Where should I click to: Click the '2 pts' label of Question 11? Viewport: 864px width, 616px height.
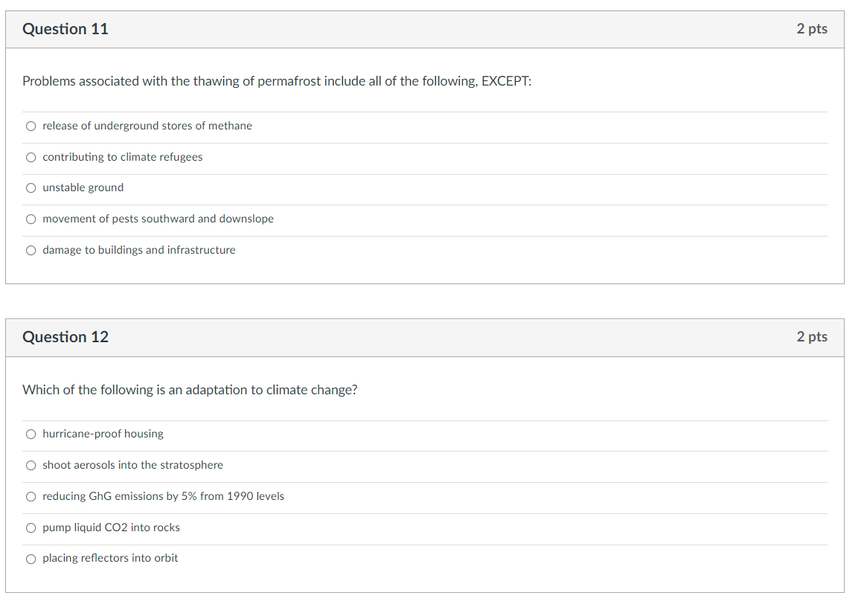click(x=812, y=29)
